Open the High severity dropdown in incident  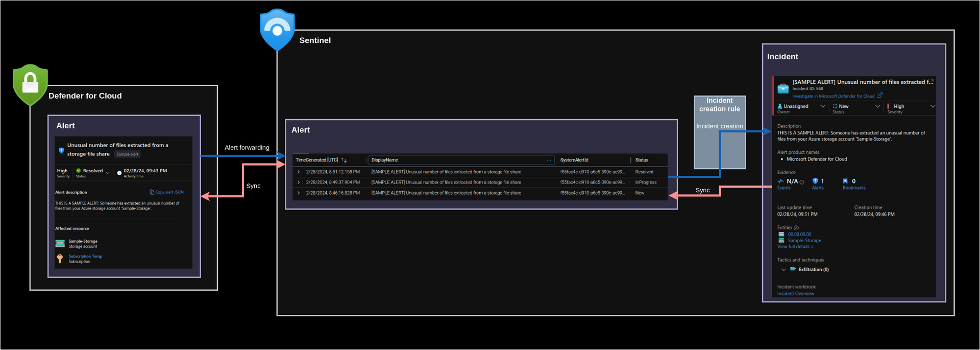pos(933,106)
